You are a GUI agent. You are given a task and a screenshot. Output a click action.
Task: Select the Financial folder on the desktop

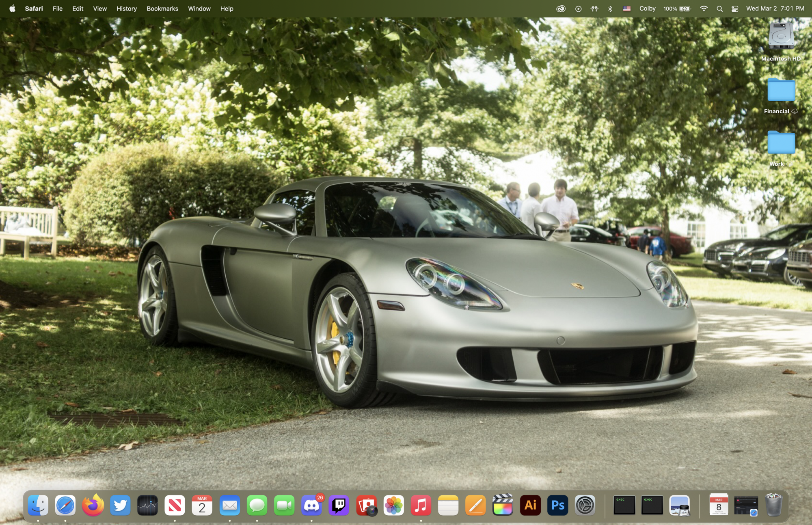click(781, 96)
